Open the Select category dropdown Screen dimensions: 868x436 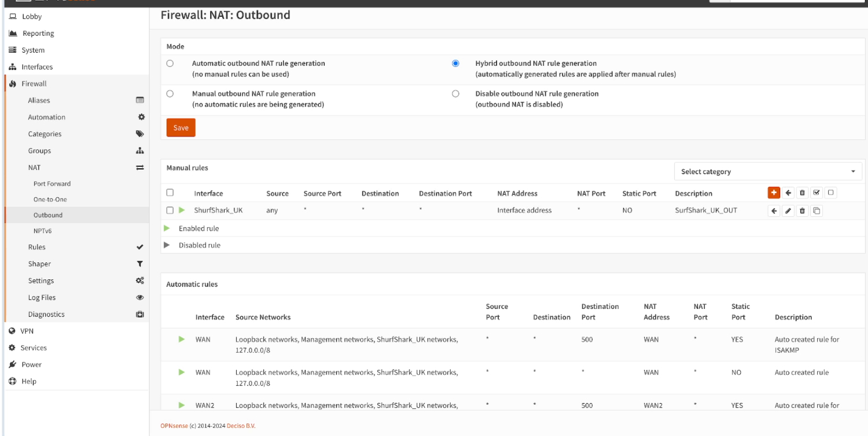click(768, 172)
